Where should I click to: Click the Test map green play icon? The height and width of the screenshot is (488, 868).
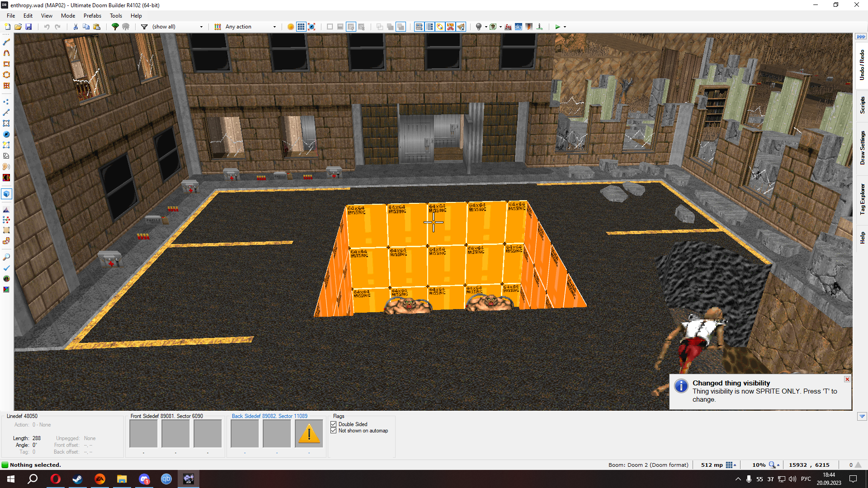pos(557,27)
